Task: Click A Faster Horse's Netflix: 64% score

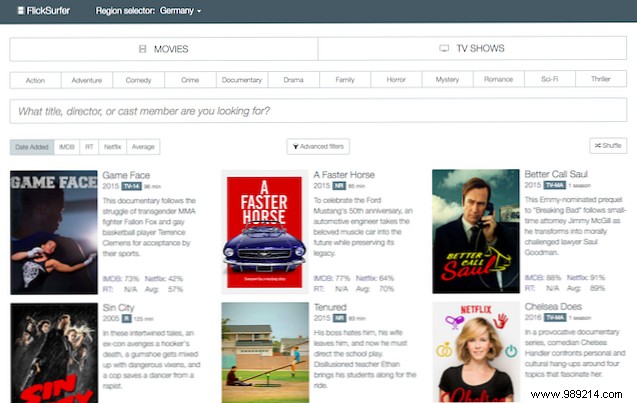Action: coord(375,278)
